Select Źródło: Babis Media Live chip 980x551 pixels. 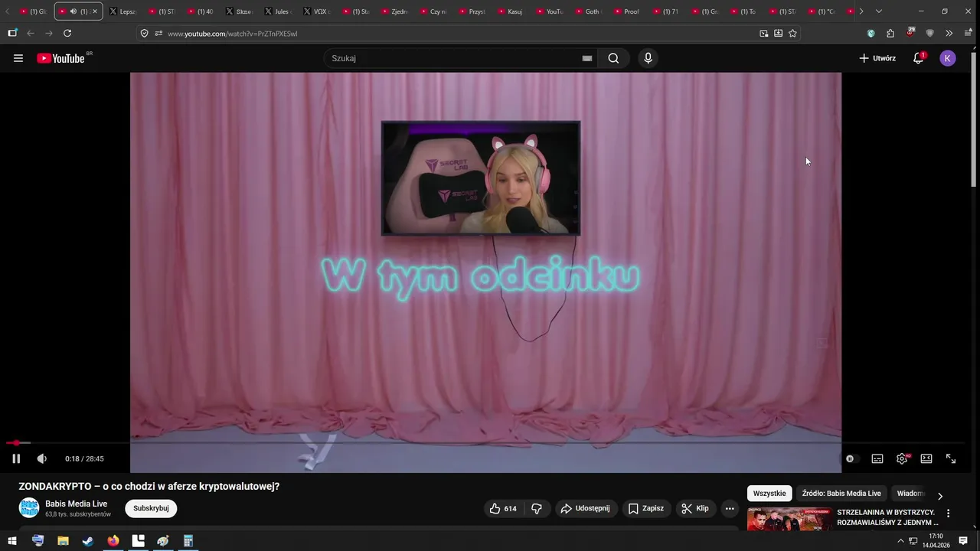(x=841, y=494)
